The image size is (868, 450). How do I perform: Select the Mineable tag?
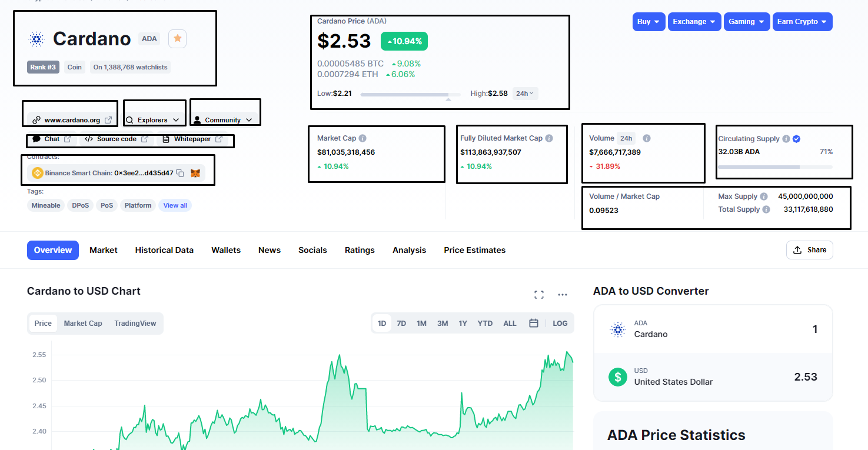pyautogui.click(x=46, y=205)
